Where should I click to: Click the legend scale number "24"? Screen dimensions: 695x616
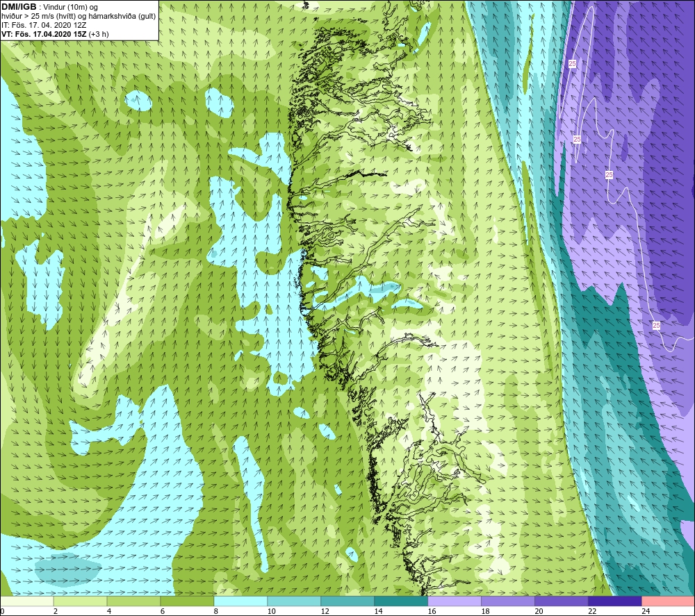pyautogui.click(x=646, y=611)
